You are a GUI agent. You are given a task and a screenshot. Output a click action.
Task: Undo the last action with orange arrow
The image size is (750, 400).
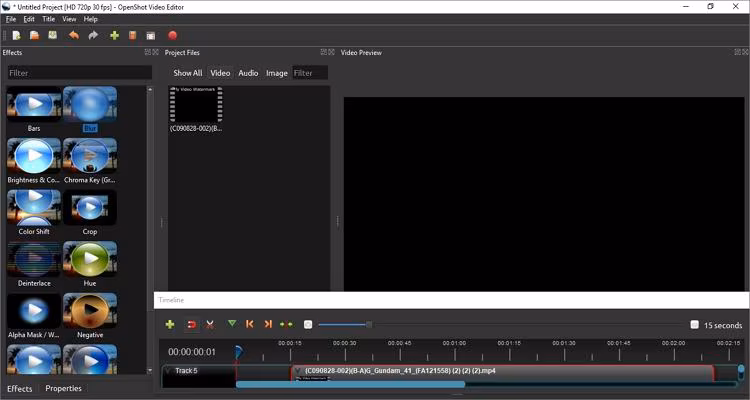point(74,35)
